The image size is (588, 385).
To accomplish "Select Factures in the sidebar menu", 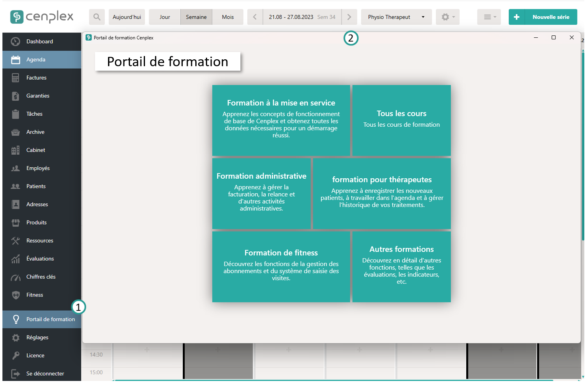I will point(42,78).
